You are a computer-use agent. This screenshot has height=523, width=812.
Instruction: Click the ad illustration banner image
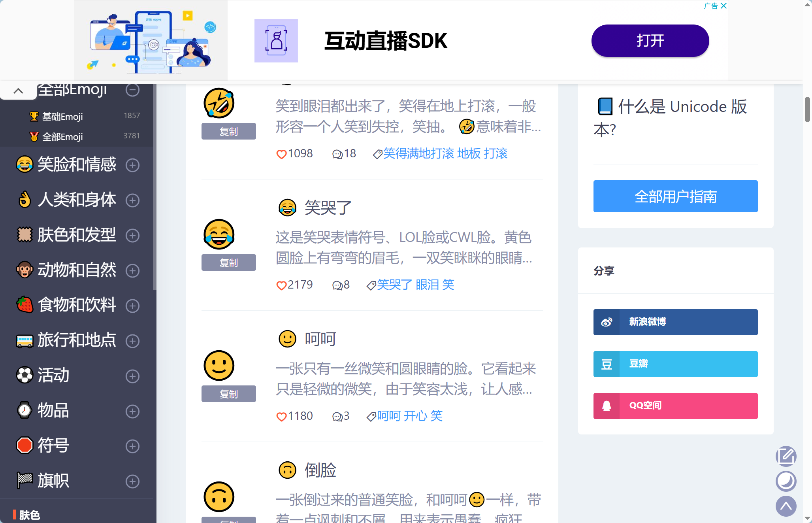[x=151, y=41]
